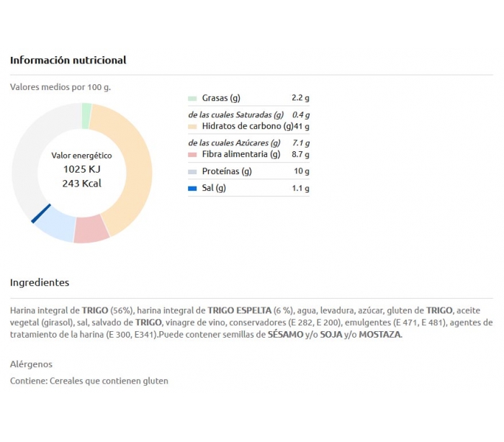The height and width of the screenshot is (442, 504).
Task: Click the pink Fibra alimentaria legend swatch
Action: tap(192, 155)
